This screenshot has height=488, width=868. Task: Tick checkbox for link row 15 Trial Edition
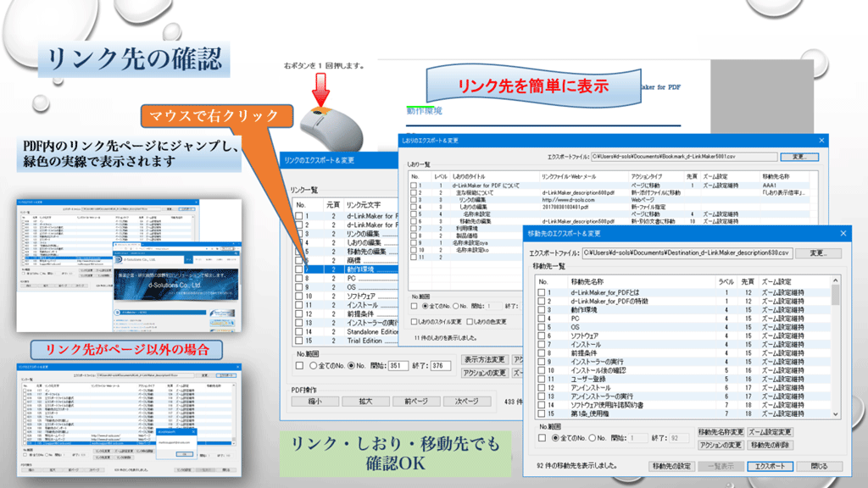tap(300, 341)
